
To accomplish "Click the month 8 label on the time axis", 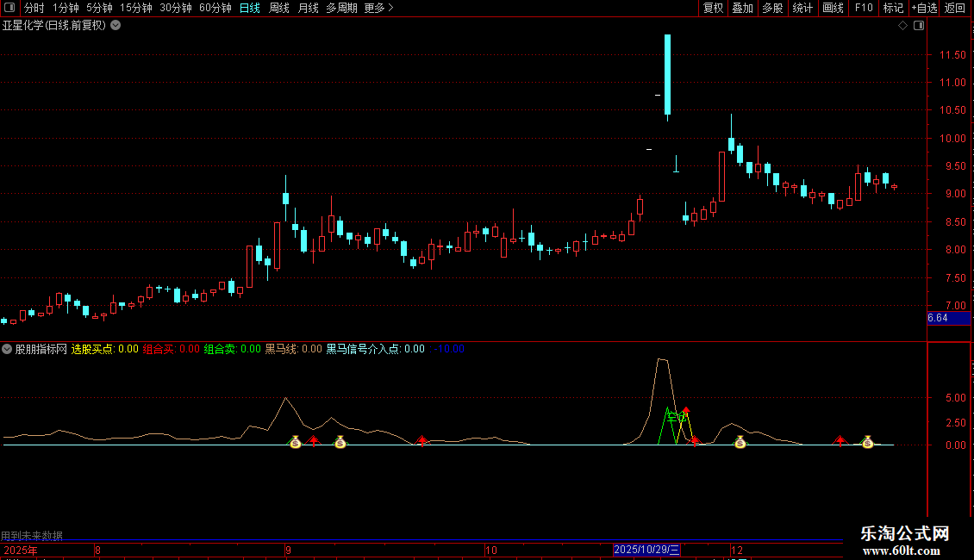I will pos(97,550).
